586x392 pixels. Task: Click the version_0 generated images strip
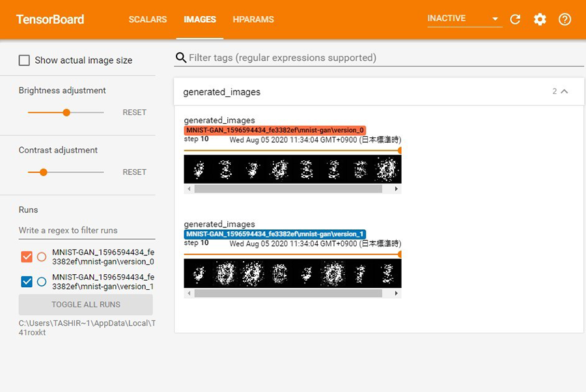pos(292,169)
